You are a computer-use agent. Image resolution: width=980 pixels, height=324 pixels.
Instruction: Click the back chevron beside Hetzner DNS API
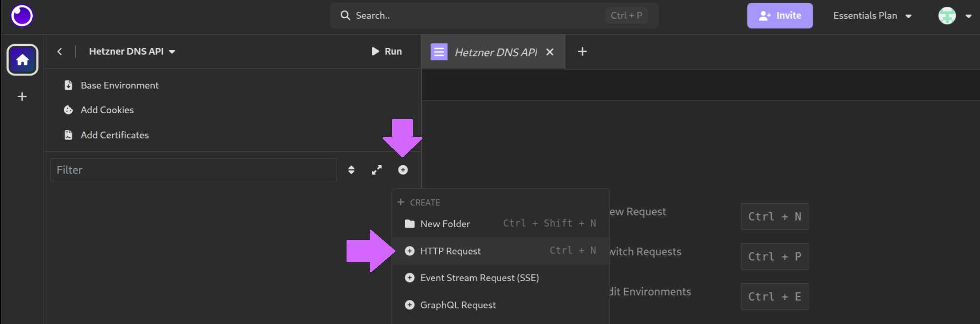coord(60,51)
